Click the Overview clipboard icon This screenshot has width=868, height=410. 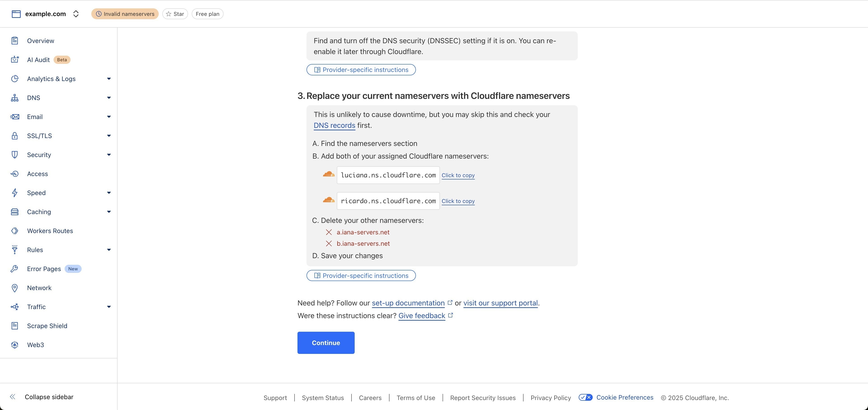point(14,41)
